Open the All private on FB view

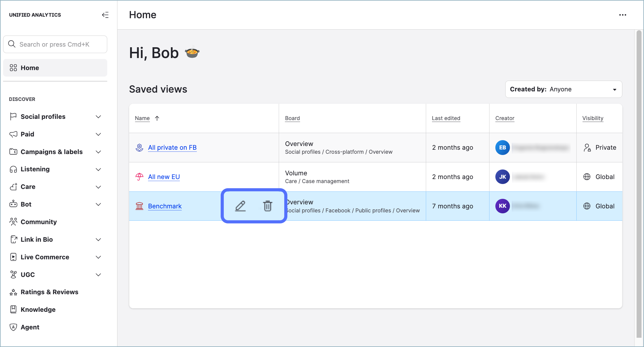coord(172,148)
